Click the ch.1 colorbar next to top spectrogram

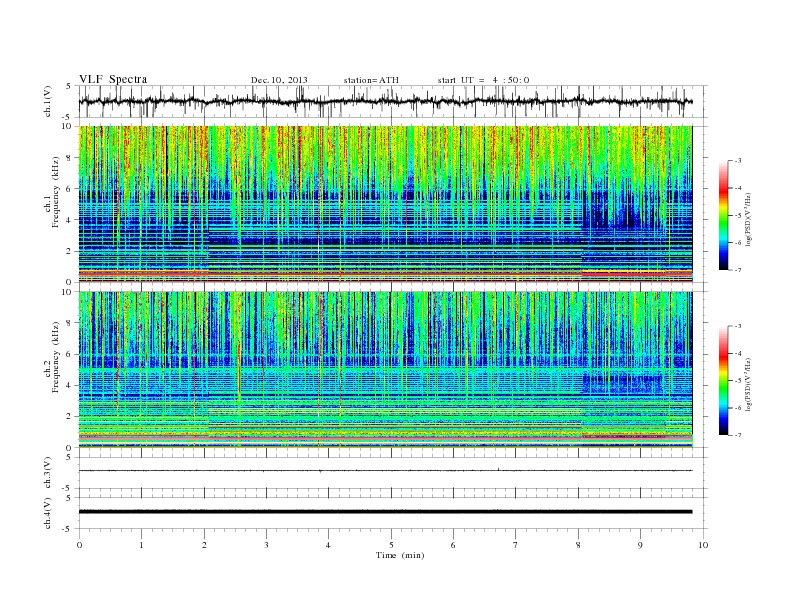coord(724,216)
